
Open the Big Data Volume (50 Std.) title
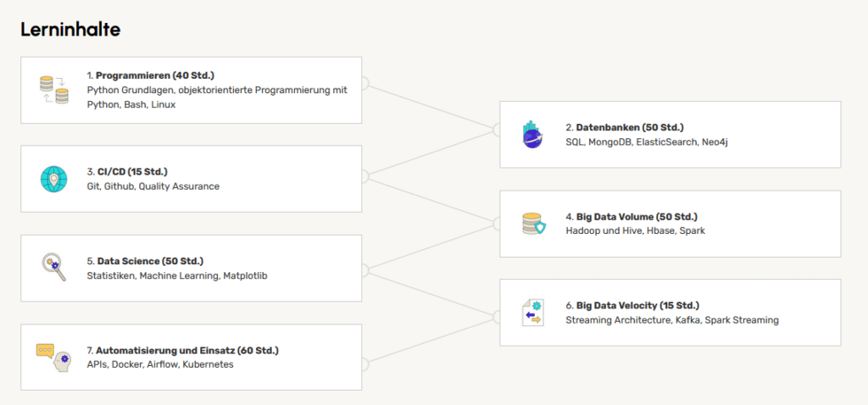[637, 216]
